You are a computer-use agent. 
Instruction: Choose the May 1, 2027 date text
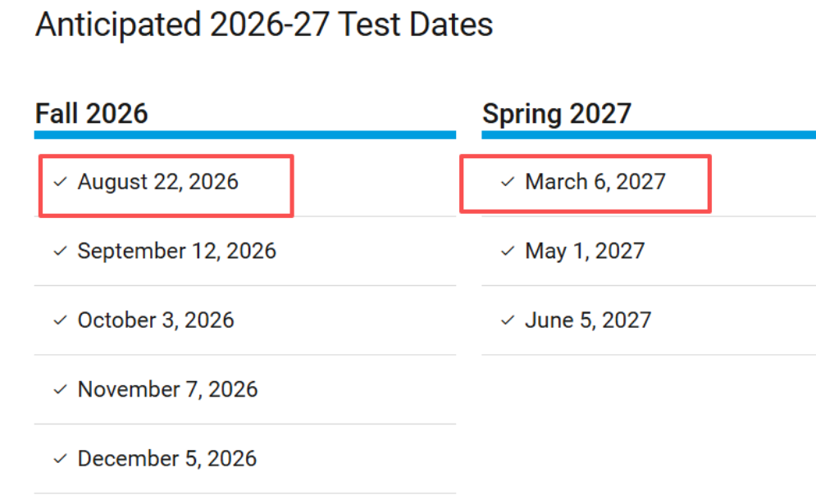(584, 251)
